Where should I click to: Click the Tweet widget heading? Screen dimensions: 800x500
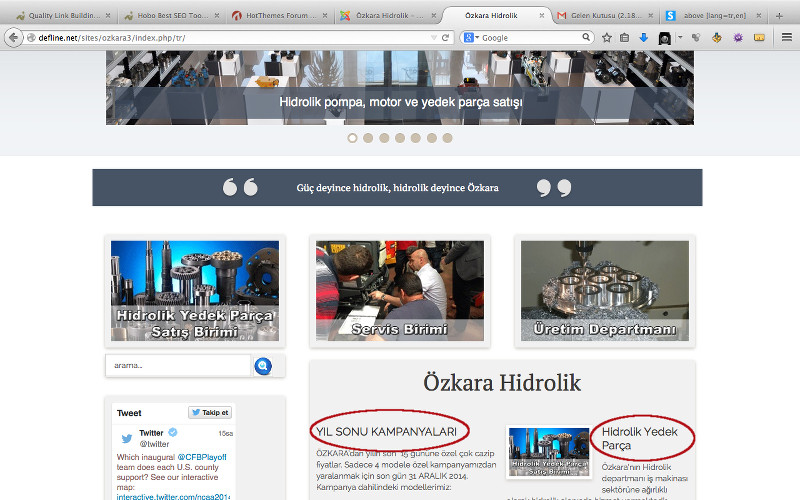(129, 413)
